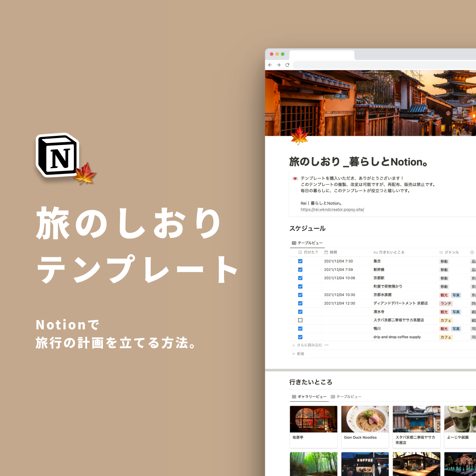
Task: Click the love letter callout icon
Action: point(295,178)
